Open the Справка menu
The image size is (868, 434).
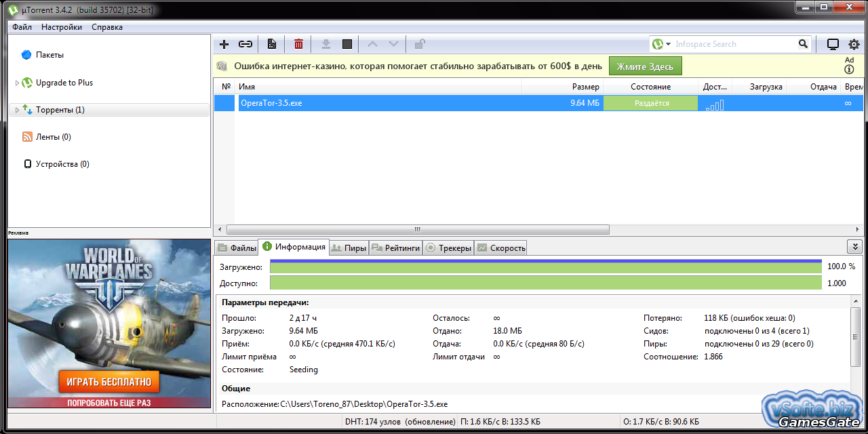107,27
